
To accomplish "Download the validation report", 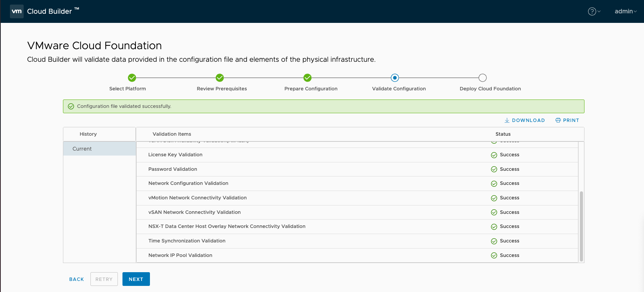I will [525, 120].
